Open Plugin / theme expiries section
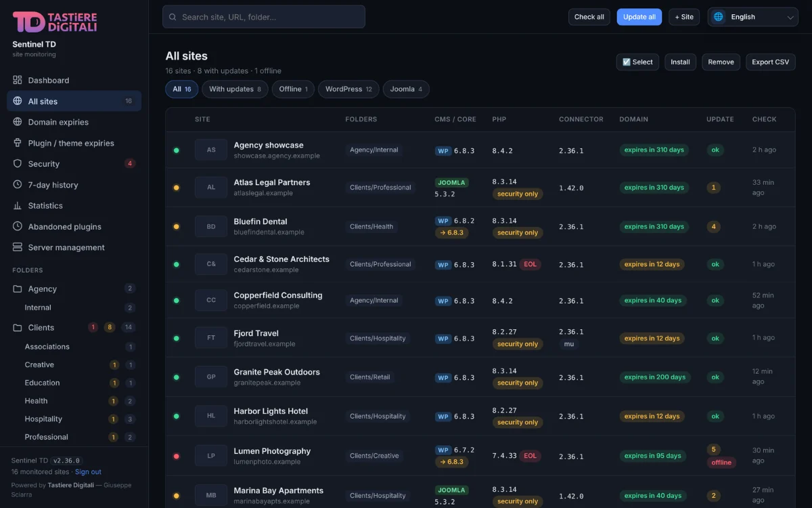The width and height of the screenshot is (812, 508). pos(74,143)
